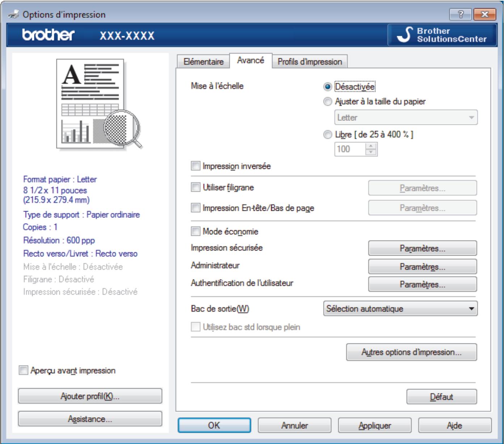Click Ajouter profil button
Image resolution: width=504 pixels, height=444 pixels.
point(90,396)
